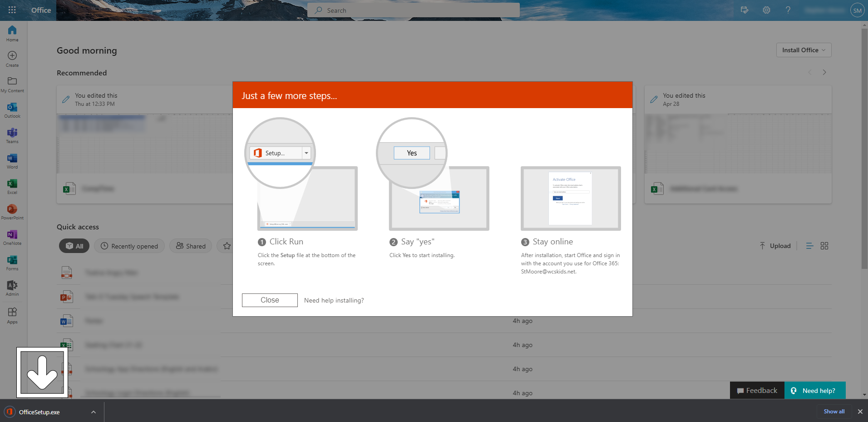Open Need help installing link
The image size is (868, 422).
(334, 300)
